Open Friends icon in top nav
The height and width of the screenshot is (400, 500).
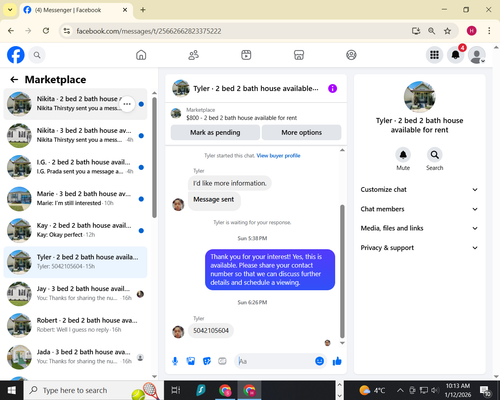(x=194, y=55)
